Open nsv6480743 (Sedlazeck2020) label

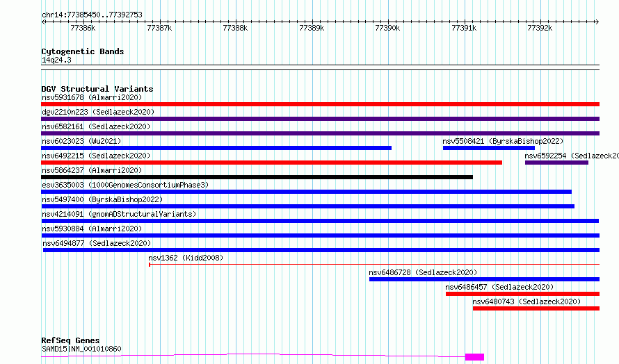click(x=526, y=301)
